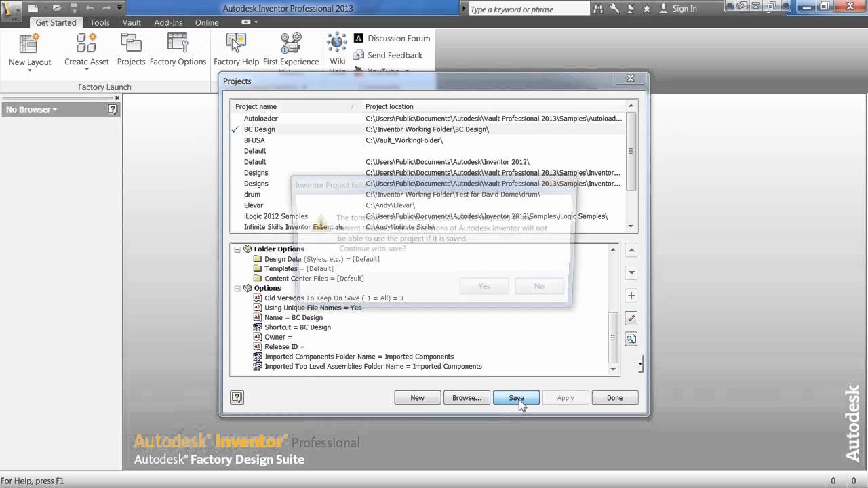Click the binoculars search icon
Image resolution: width=868 pixels, height=488 pixels.
[x=598, y=9]
